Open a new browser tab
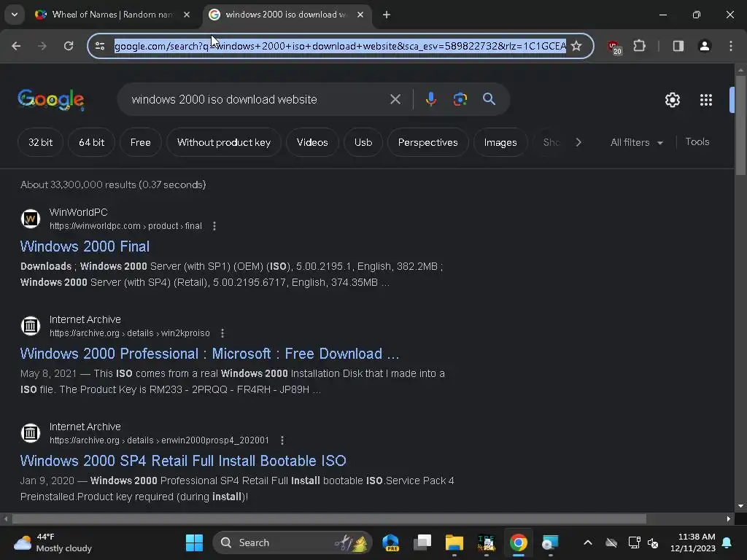 click(x=387, y=15)
